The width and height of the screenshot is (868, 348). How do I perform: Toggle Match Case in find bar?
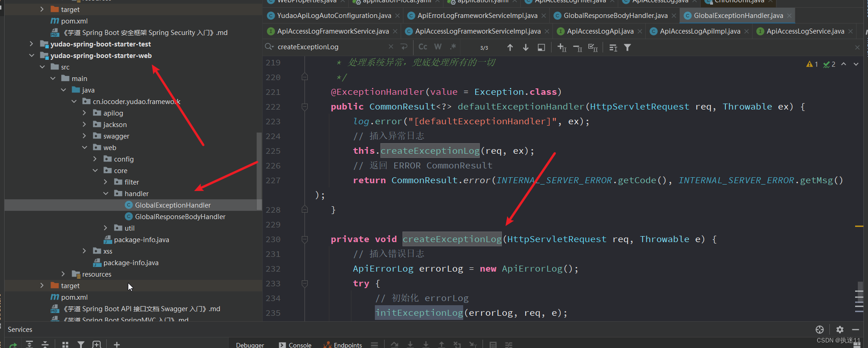(x=423, y=47)
